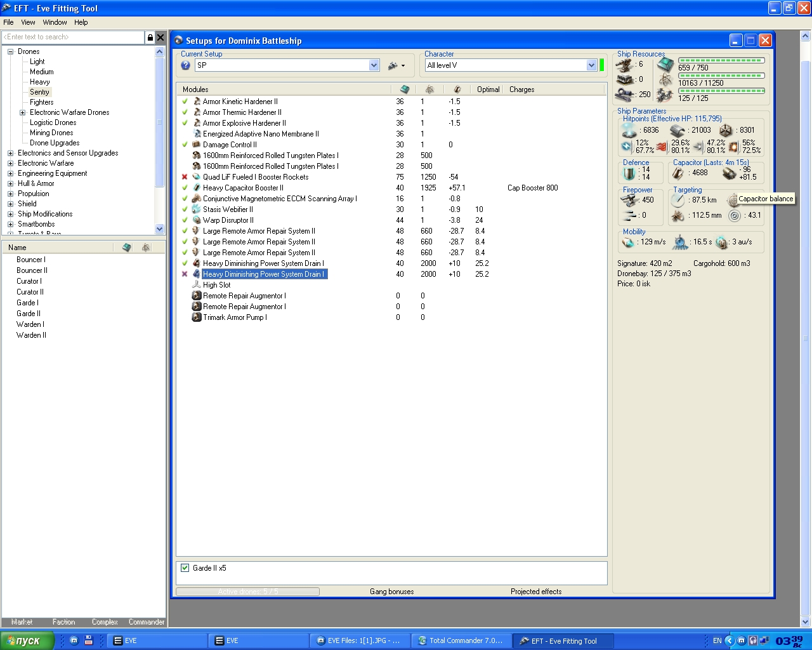
Task: Click the Projected effects button
Action: click(x=536, y=592)
